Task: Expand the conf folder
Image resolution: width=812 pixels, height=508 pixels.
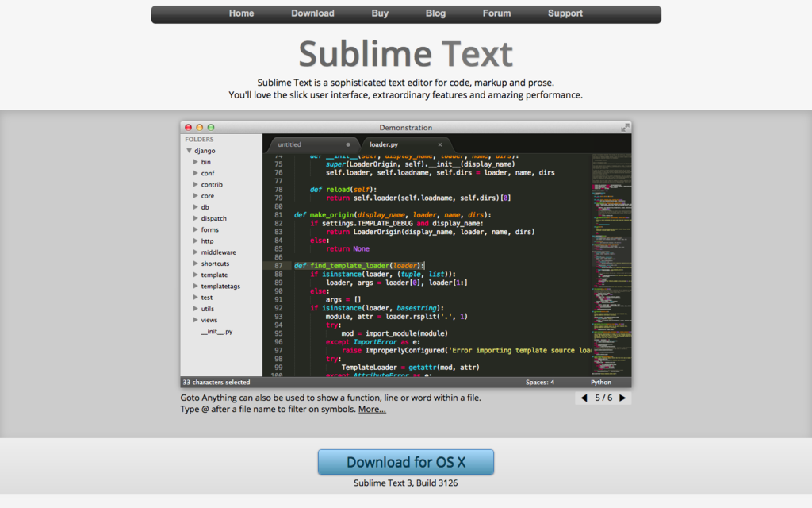Action: click(x=195, y=173)
